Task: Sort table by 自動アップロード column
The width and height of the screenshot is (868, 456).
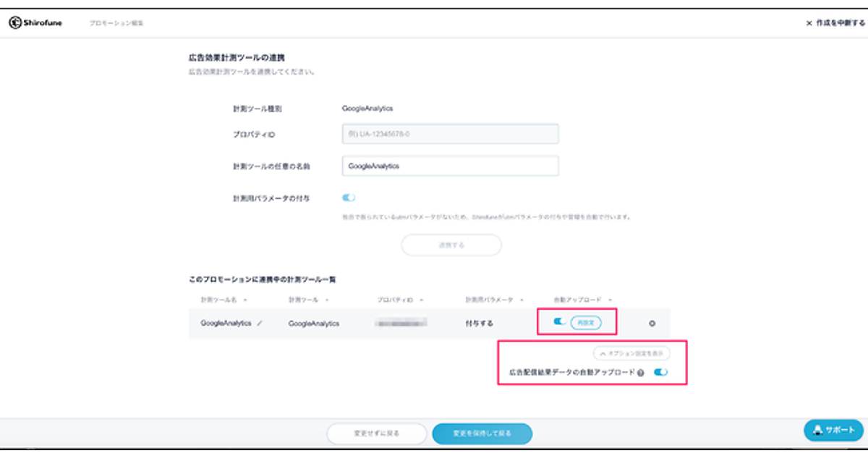Action: [x=583, y=299]
